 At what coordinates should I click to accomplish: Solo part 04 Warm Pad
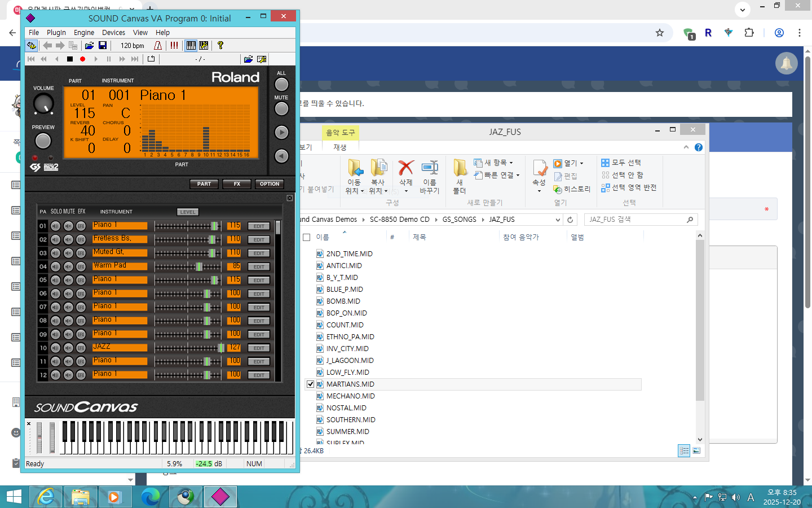55,266
